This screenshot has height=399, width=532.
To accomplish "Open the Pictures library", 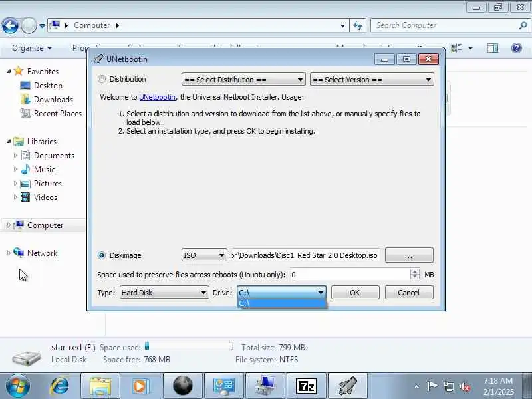I will point(47,184).
